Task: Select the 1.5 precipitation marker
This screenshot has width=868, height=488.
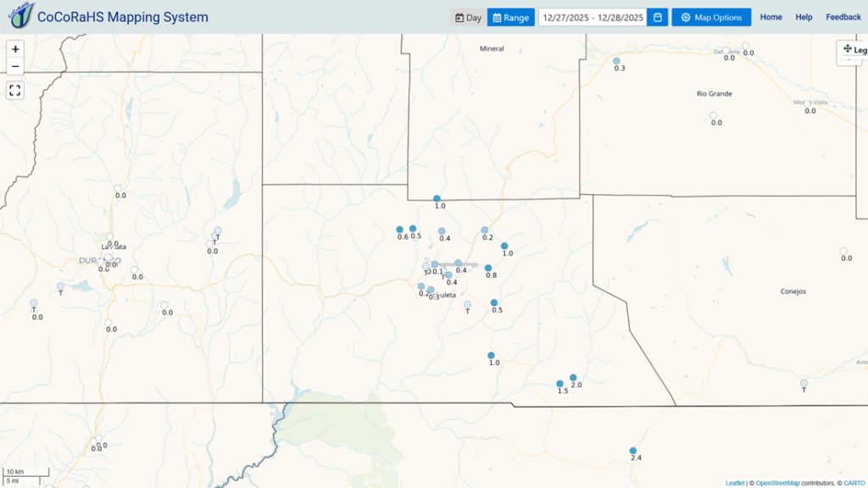Action: [x=559, y=384]
